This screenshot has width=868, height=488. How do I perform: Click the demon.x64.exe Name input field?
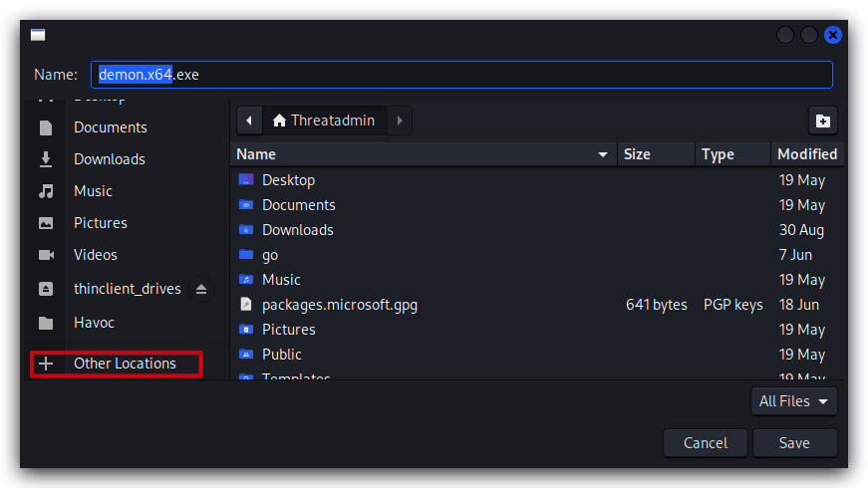pos(461,75)
